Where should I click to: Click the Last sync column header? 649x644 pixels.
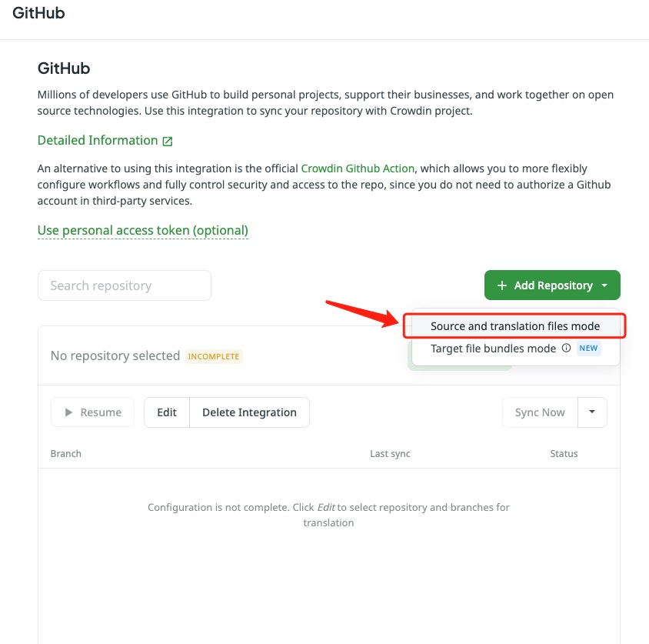(390, 454)
